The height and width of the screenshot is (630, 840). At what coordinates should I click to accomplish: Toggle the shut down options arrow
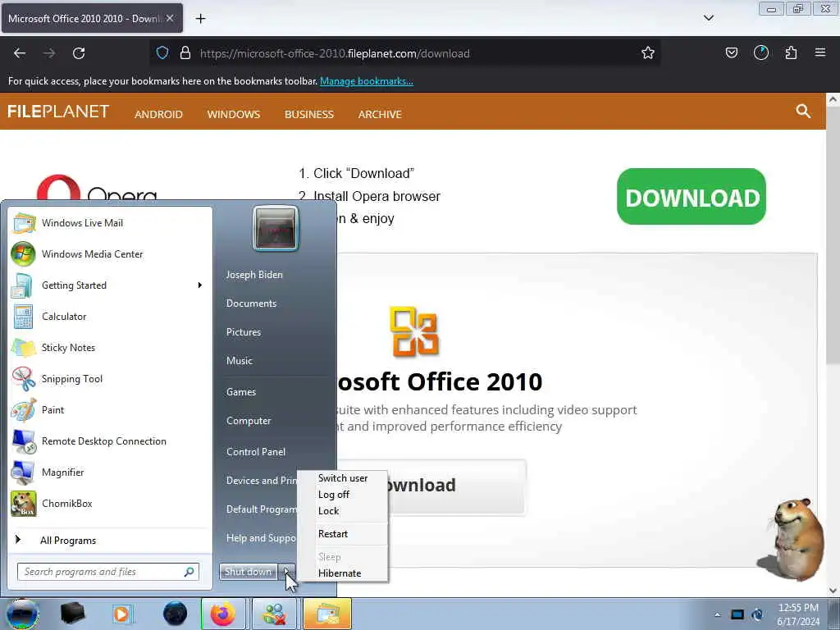(x=286, y=572)
